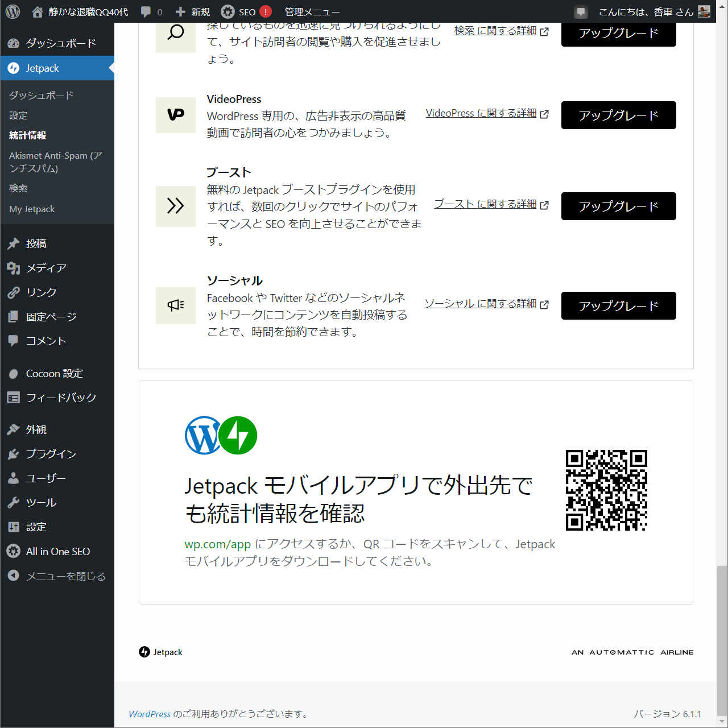This screenshot has height=728, width=728.
Task: Open My Jetpack submenu item
Action: [32, 209]
